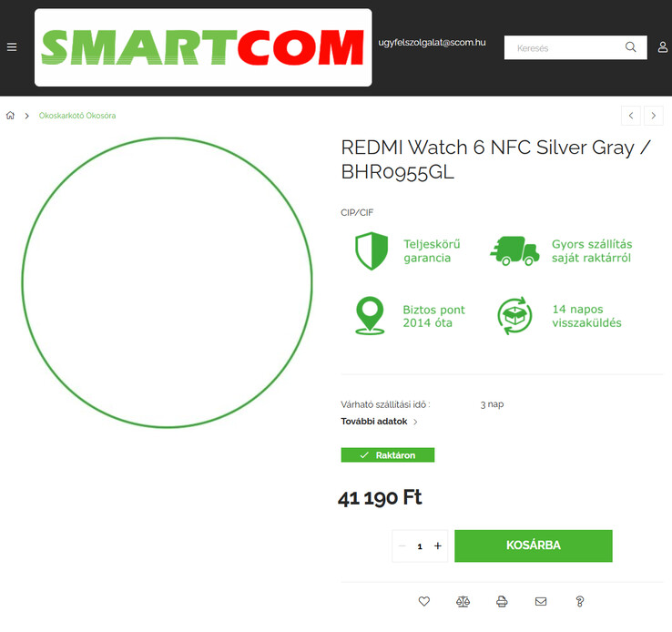Recommend product via envelope icon
The width and height of the screenshot is (672, 632).
pos(541,602)
